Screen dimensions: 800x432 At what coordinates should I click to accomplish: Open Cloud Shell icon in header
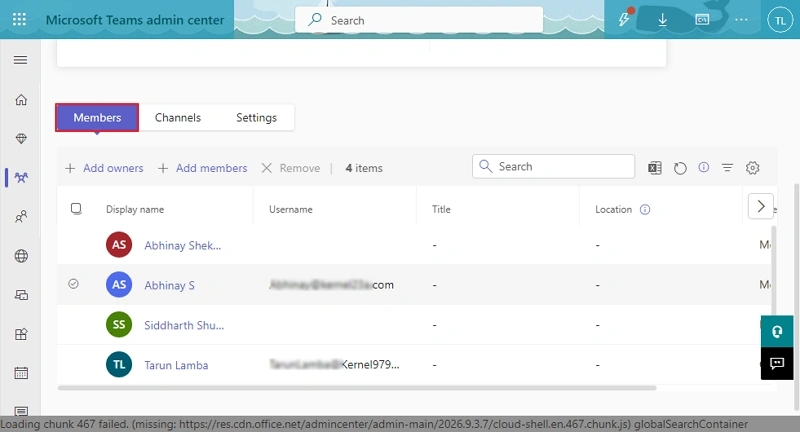pos(702,20)
